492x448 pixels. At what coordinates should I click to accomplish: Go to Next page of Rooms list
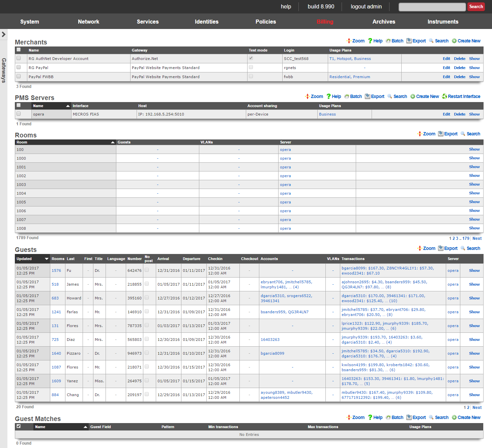coord(477,238)
